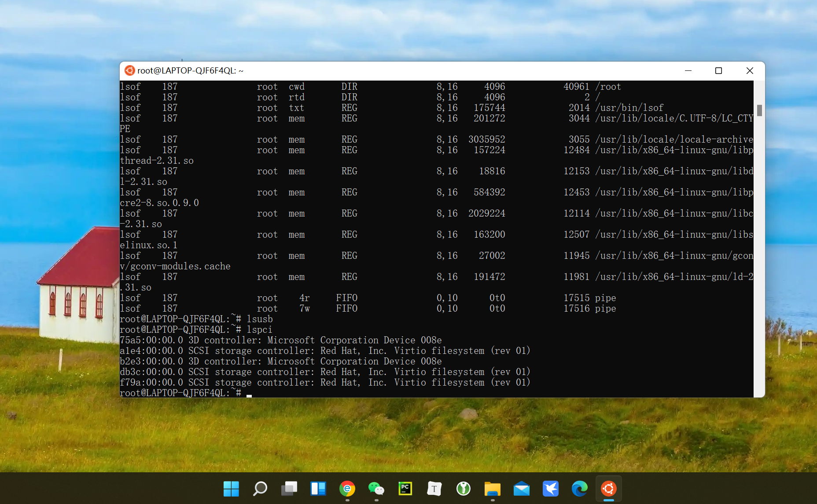Launch PyCharm from the taskbar
Viewport: 817px width, 504px height.
pos(405,489)
